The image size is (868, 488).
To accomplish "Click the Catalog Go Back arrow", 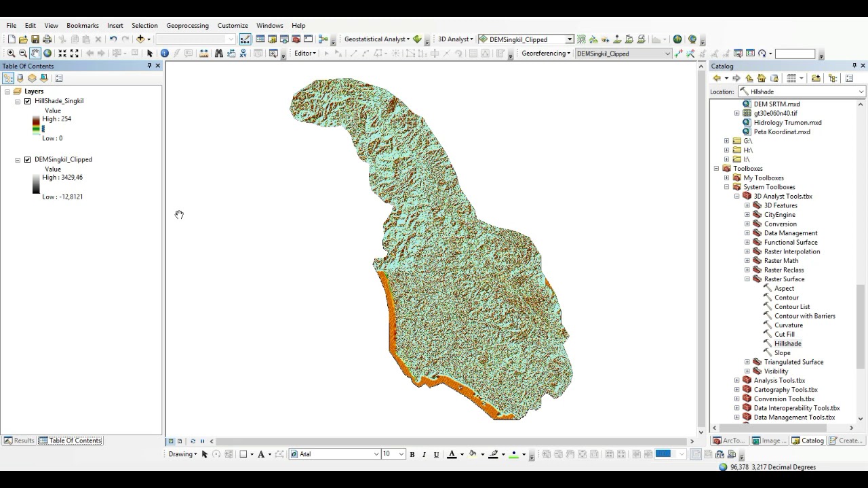I will coord(717,79).
